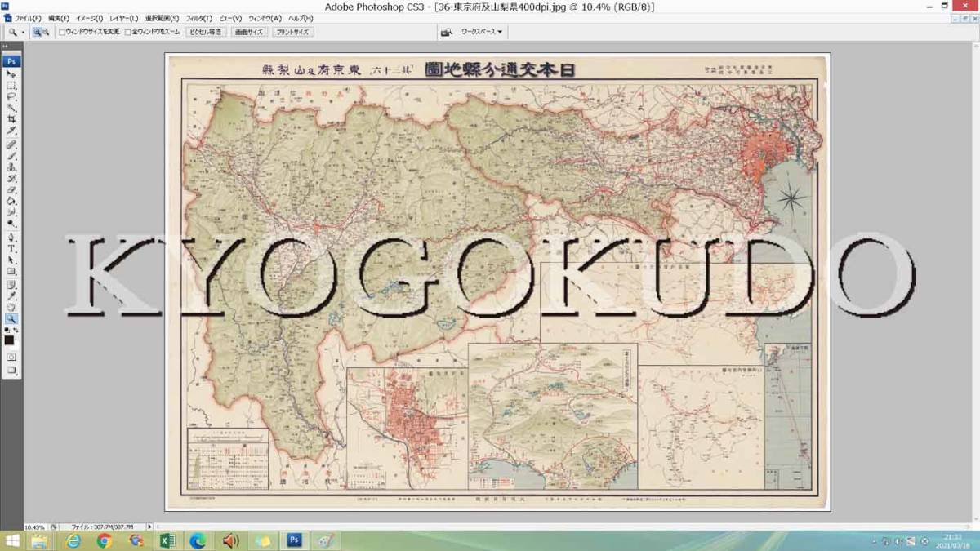Select the Paint Bucket tool
Viewport: 980px width, 551px height.
(x=11, y=201)
